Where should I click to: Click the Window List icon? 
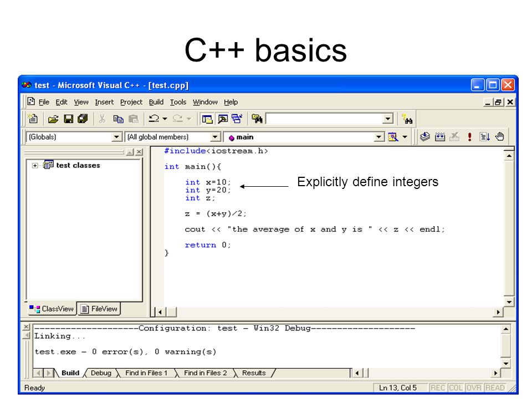click(237, 119)
